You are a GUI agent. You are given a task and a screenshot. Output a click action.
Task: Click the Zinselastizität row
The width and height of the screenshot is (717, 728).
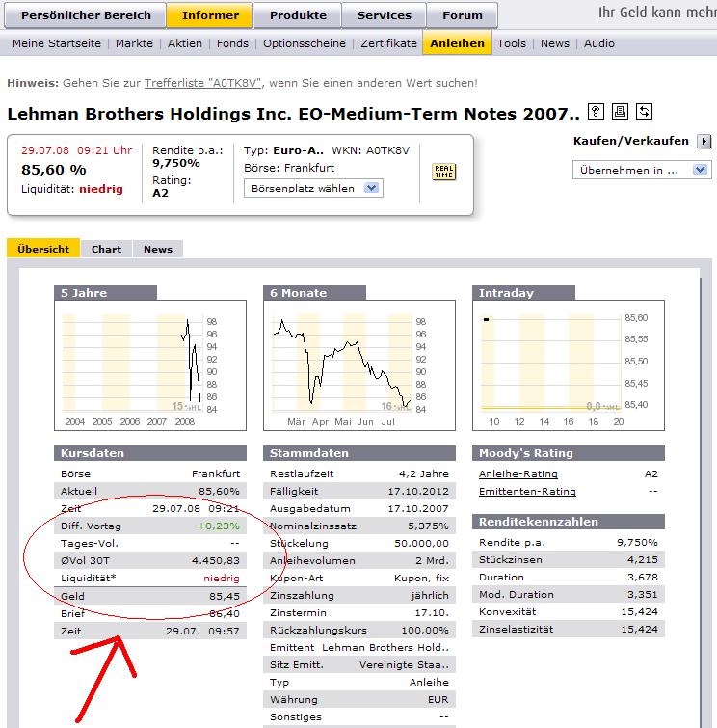569,630
